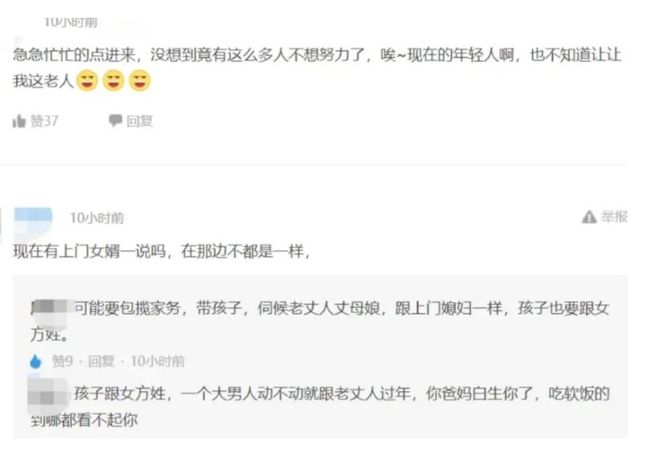Click the warning triangle report icon
This screenshot has height=471, width=650.
589,216
